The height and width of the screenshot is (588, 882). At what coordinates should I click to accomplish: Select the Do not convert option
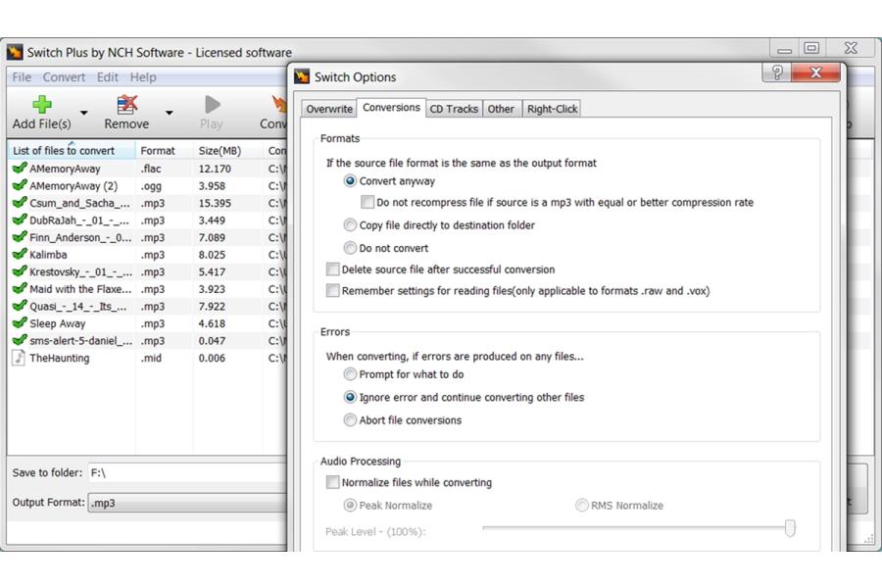coord(350,248)
